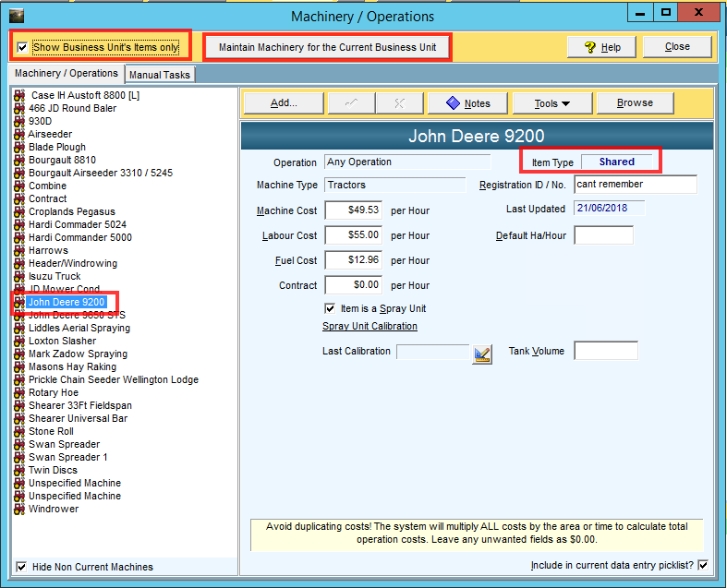The width and height of the screenshot is (727, 588).
Task: Click machine icon next to Airseeder
Action: tap(19, 134)
